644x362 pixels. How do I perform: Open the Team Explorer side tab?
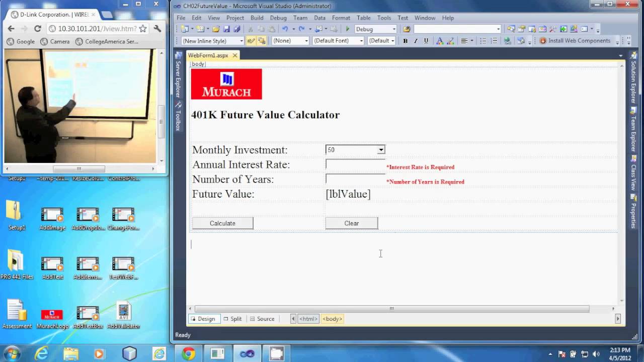(x=633, y=129)
